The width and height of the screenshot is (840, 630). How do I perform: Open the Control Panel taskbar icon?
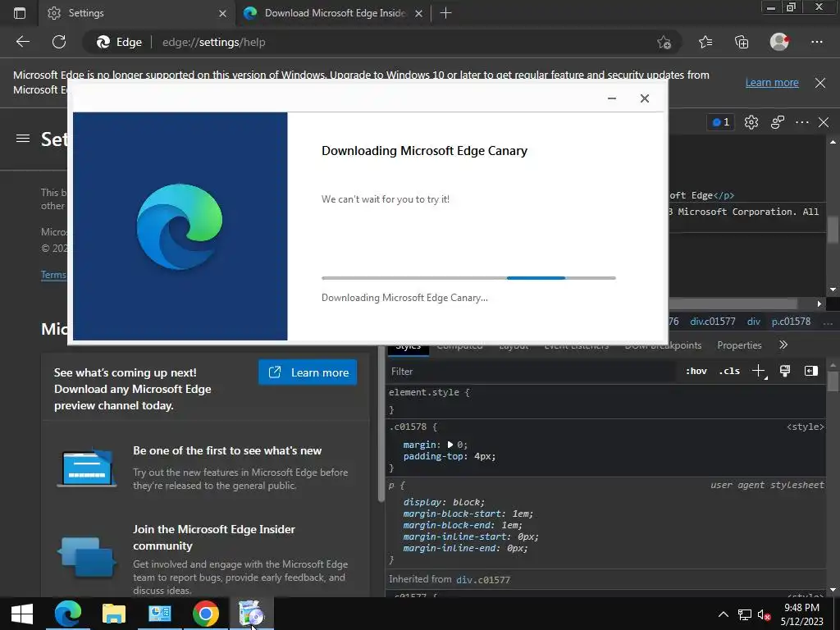tap(160, 614)
